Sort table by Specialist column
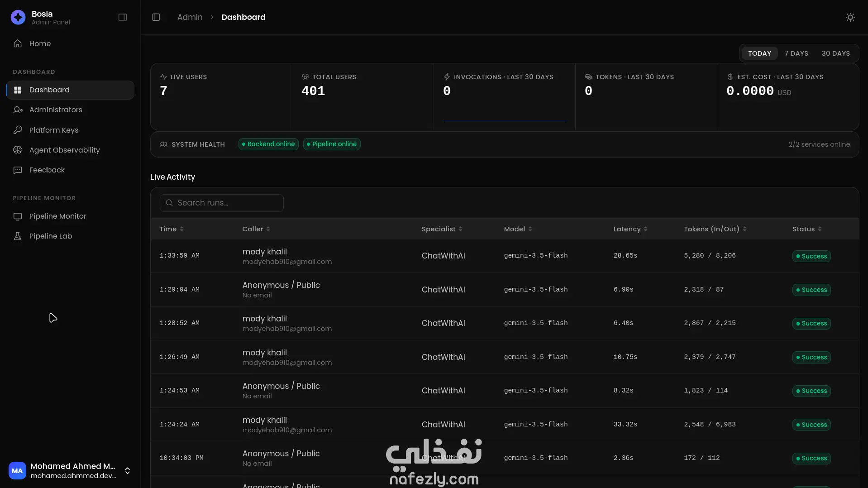 (442, 229)
